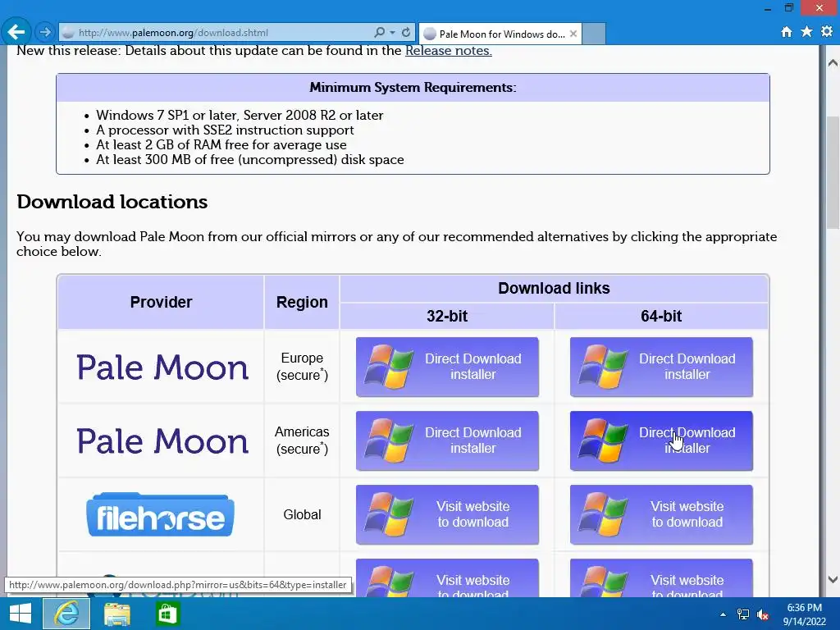The width and height of the screenshot is (840, 630).
Task: Click 'A processor with SSE2 instruction support' line
Action: tap(225, 130)
